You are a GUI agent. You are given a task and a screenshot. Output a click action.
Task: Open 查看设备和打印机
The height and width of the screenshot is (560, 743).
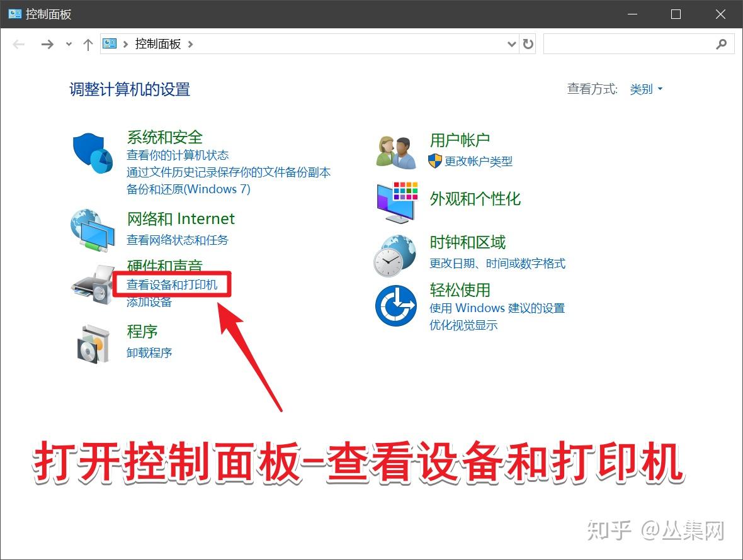click(x=174, y=284)
